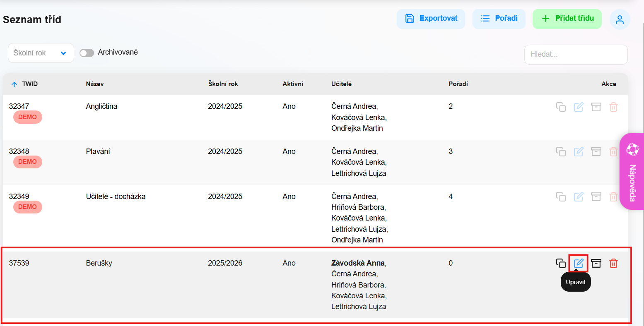
Task: Click the Název column header
Action: 95,84
